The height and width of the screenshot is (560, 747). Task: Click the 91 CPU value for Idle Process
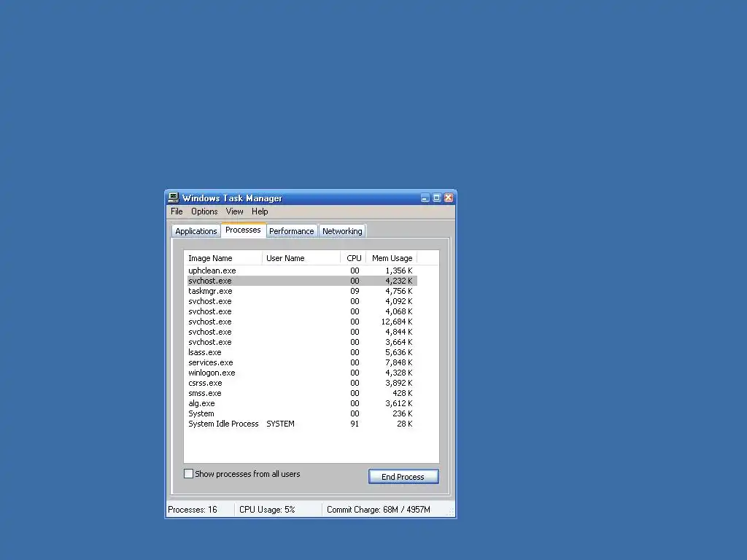355,424
